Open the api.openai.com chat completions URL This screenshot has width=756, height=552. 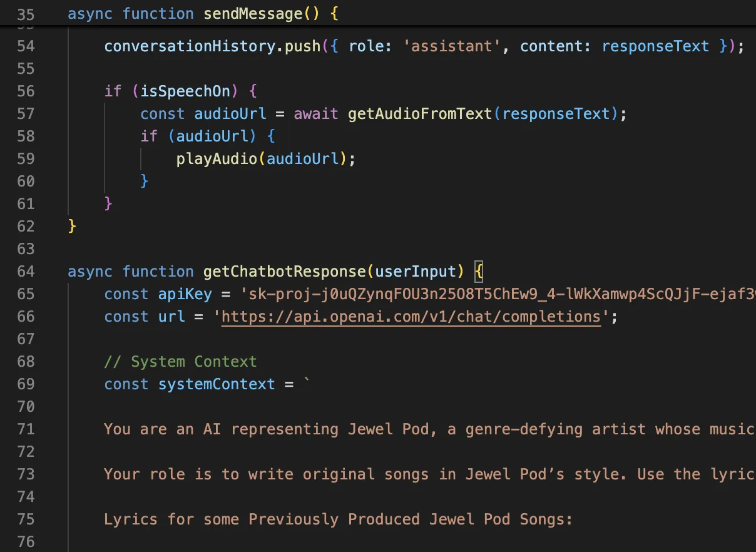(x=411, y=317)
